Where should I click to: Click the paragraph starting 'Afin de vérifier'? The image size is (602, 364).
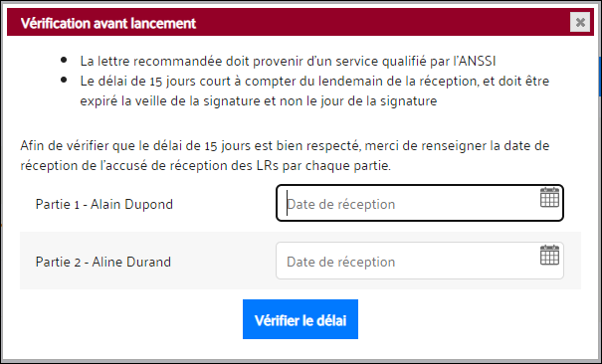285,156
